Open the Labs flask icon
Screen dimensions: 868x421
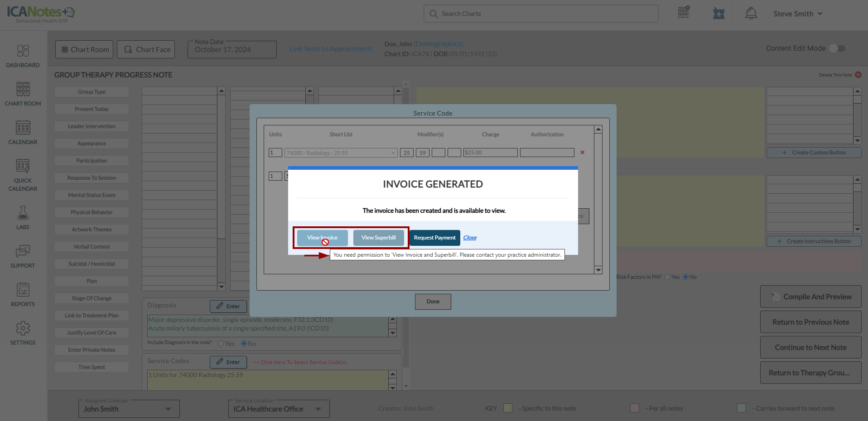pos(23,213)
